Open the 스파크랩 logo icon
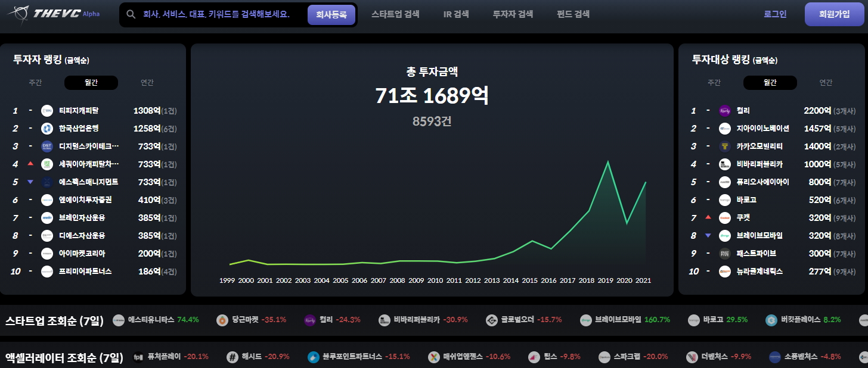This screenshot has width=868, height=368. click(604, 357)
